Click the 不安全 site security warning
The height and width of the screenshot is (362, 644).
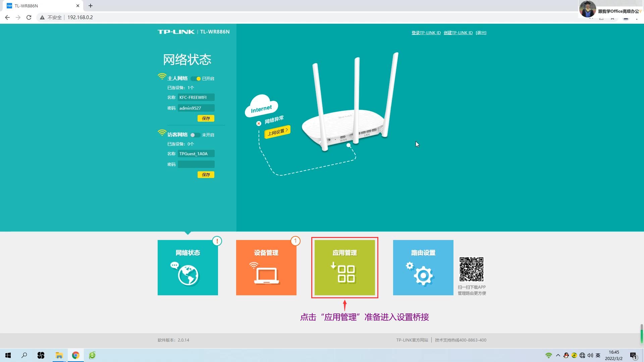pos(51,17)
